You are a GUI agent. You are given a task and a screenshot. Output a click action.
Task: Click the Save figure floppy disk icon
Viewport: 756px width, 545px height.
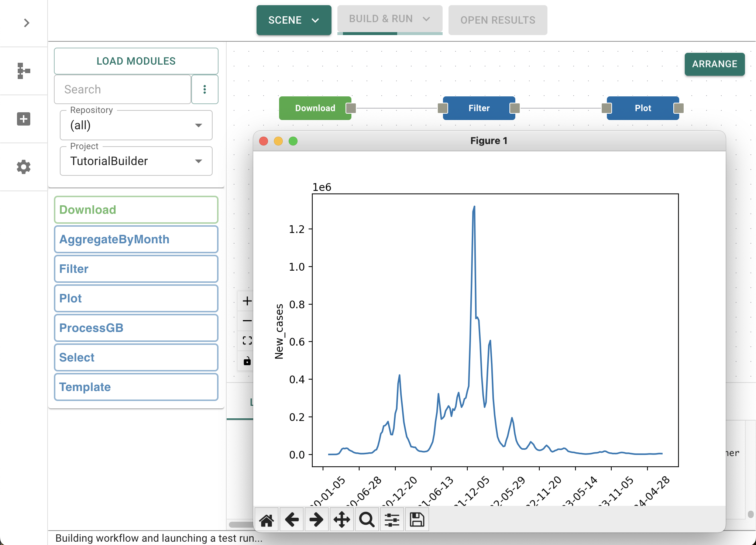point(417,520)
